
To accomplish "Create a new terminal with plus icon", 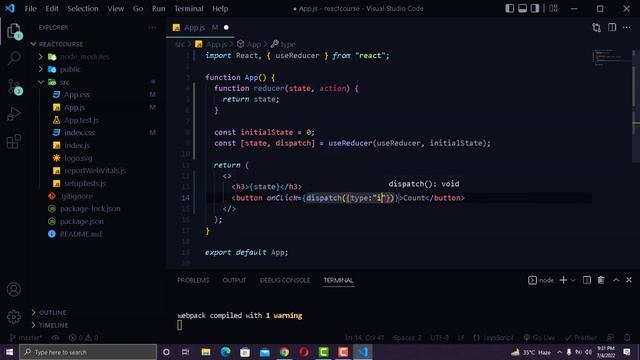I will tap(563, 280).
